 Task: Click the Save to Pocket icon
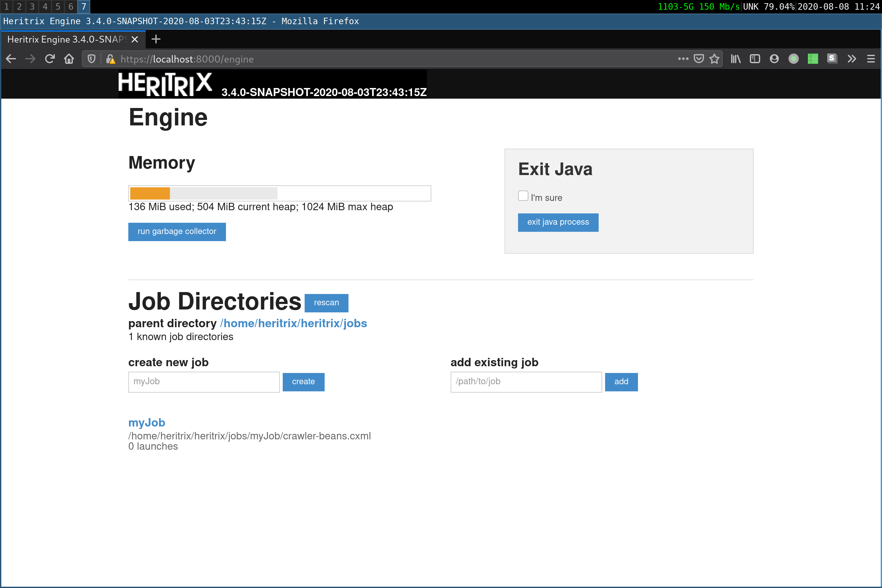(699, 59)
